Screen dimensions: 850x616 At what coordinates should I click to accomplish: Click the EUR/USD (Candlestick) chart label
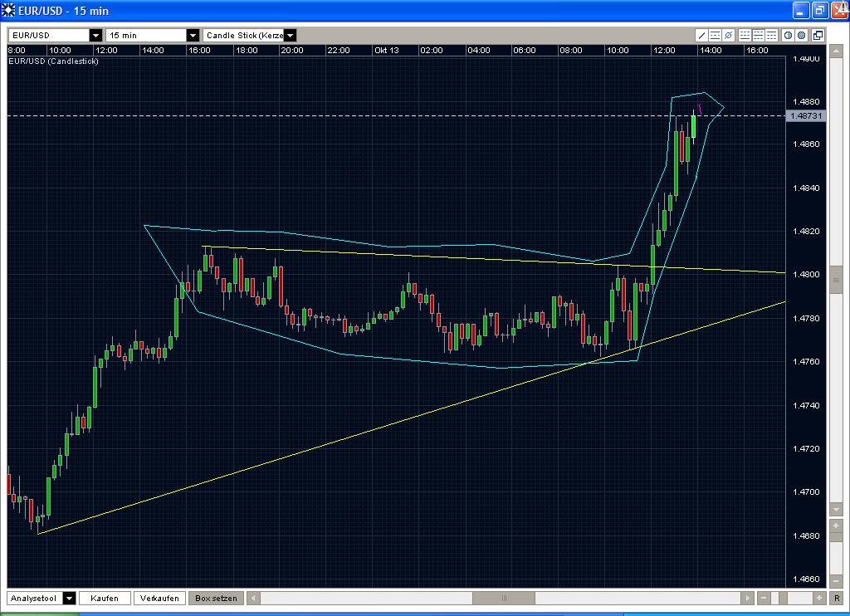pos(54,61)
